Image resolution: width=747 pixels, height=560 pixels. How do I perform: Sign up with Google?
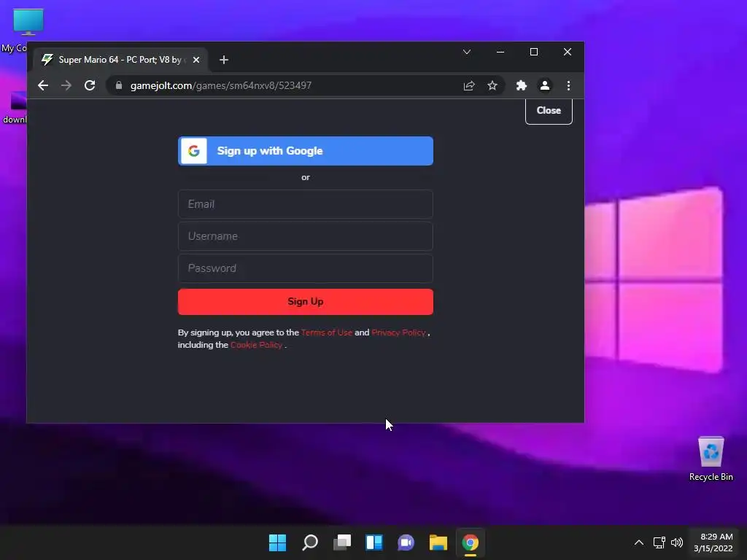pos(306,151)
